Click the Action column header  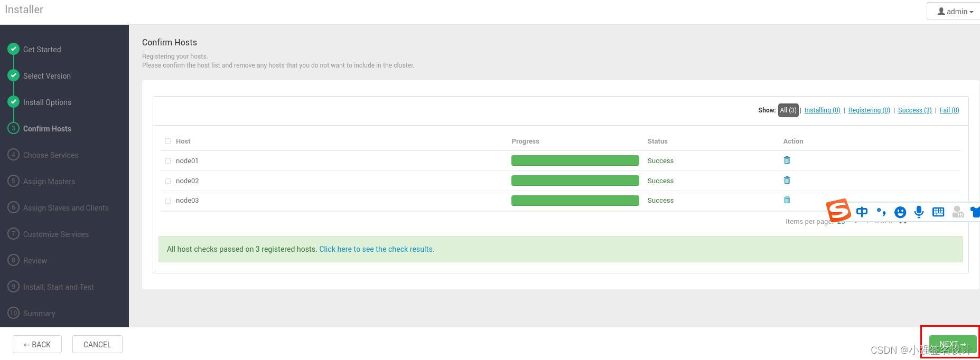[793, 141]
